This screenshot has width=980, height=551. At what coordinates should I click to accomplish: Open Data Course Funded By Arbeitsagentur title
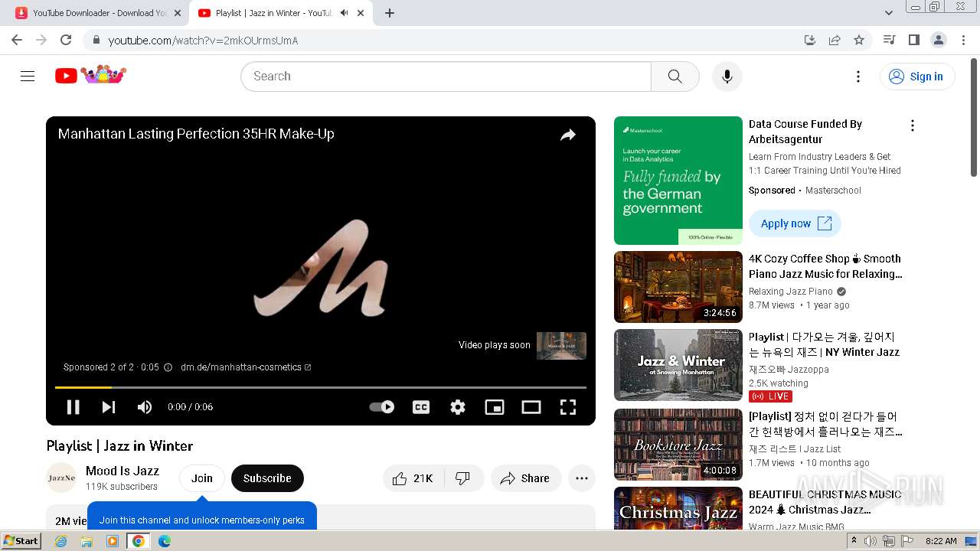coord(805,132)
